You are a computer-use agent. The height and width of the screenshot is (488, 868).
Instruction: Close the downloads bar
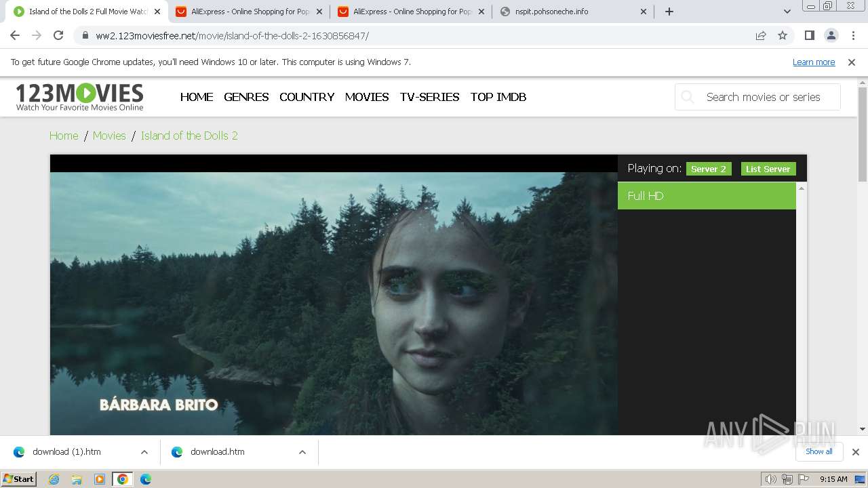tap(856, 451)
